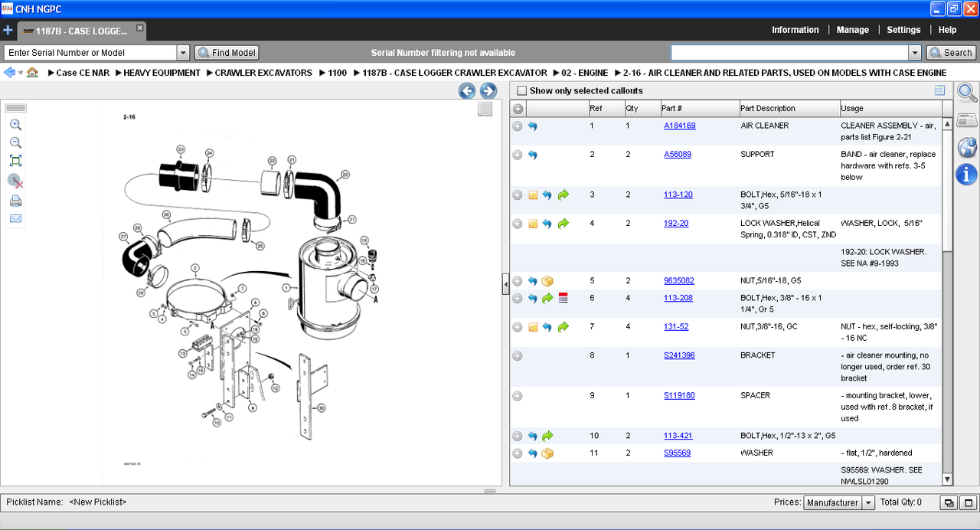Image resolution: width=980 pixels, height=530 pixels.
Task: Click the Find Model button
Action: pyautogui.click(x=227, y=53)
